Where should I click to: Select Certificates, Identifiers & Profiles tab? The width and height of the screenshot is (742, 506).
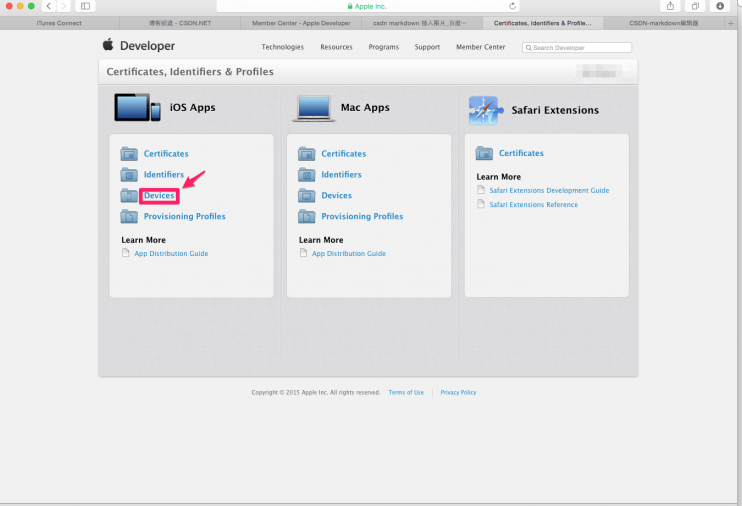click(543, 23)
